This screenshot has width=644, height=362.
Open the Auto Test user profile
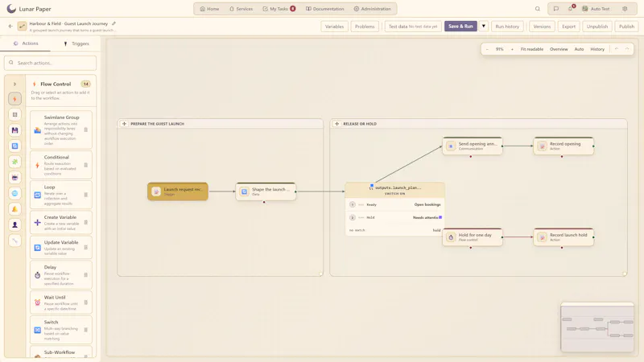(x=596, y=9)
